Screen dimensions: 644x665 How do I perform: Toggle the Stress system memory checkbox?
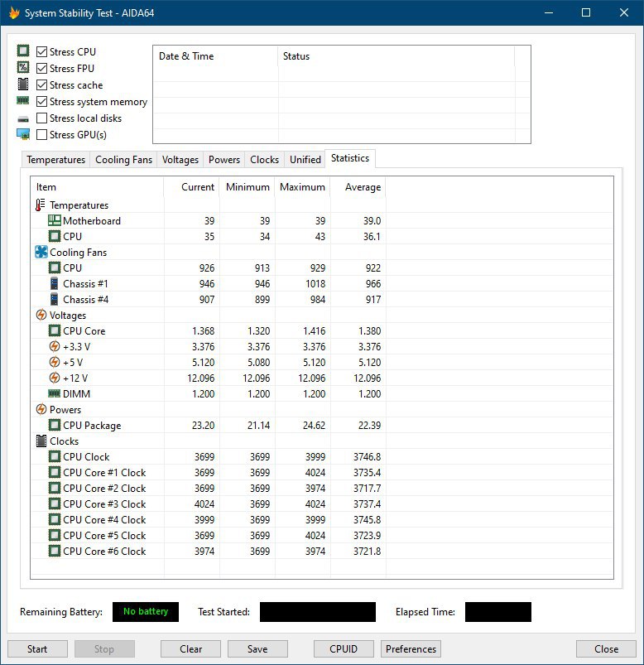point(41,101)
